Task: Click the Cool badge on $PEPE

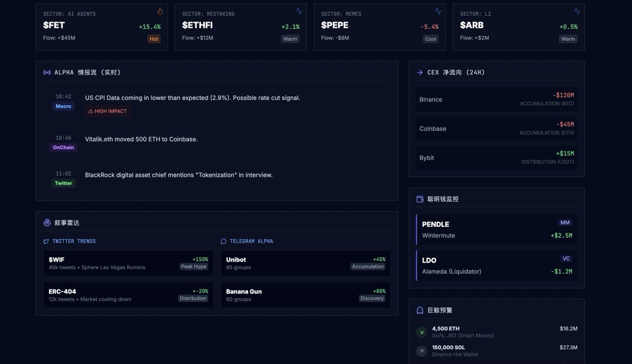Action: [431, 39]
